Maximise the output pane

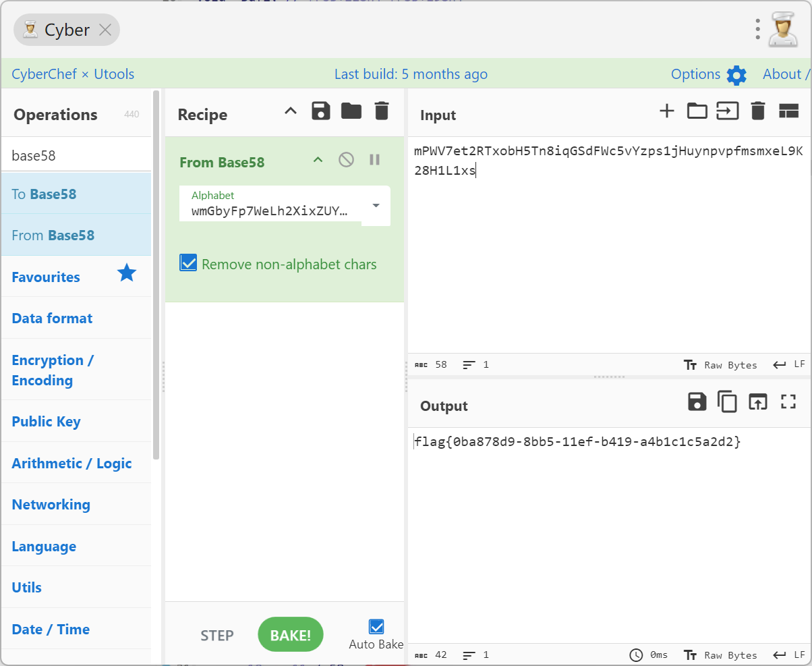click(x=788, y=401)
